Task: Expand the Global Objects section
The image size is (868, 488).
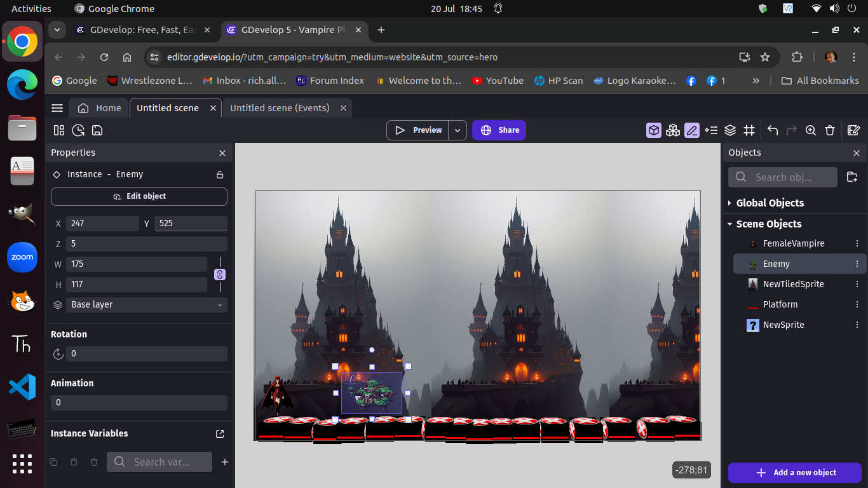Action: click(x=729, y=203)
